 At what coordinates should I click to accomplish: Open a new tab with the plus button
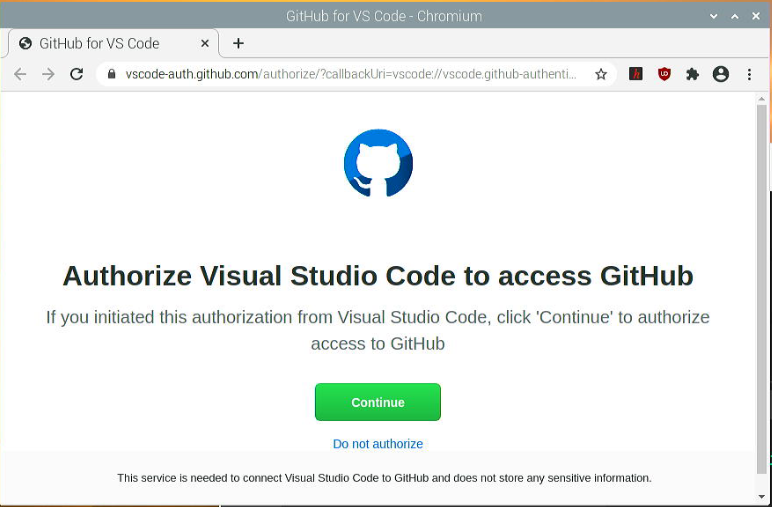[x=238, y=43]
